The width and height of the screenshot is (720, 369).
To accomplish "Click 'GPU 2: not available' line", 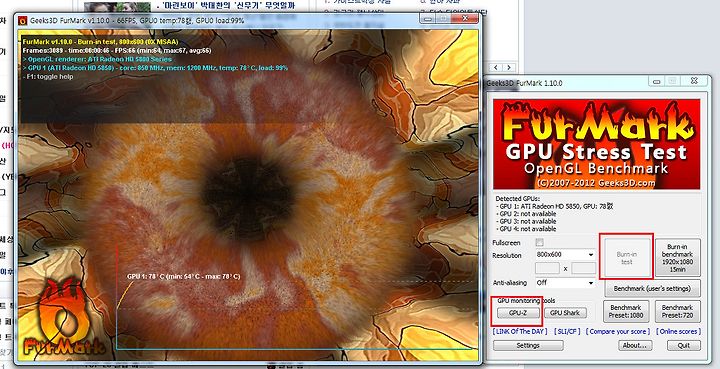I will pyautogui.click(x=526, y=214).
